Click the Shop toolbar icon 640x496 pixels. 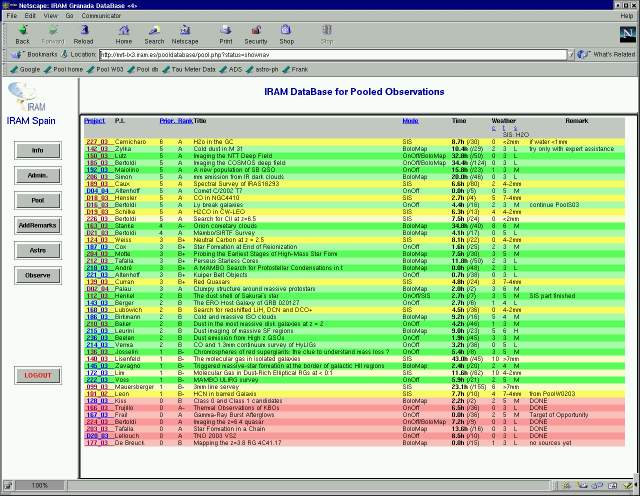coord(287,35)
